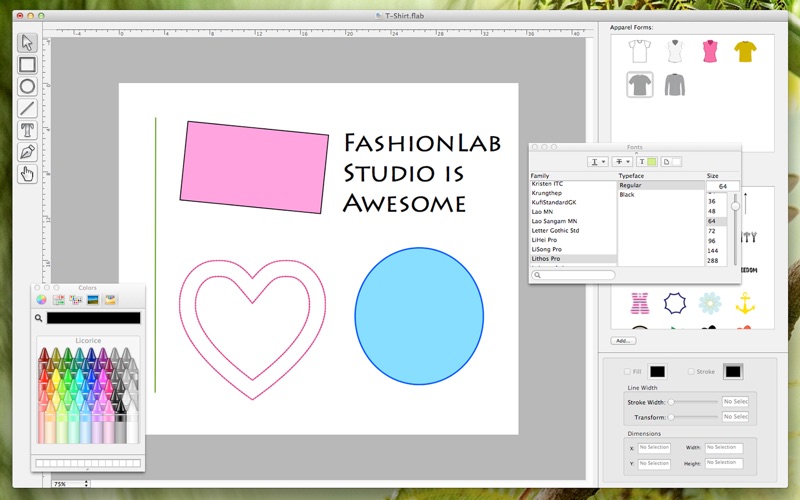Pick the Ellipse drawing tool

[28, 87]
